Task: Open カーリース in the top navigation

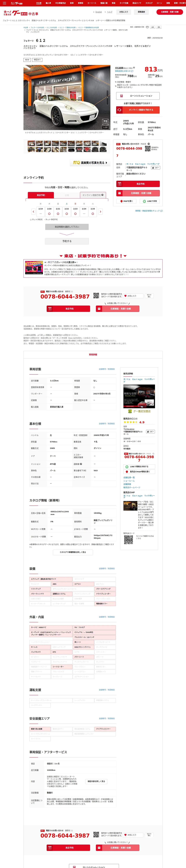Action: pos(92,3)
